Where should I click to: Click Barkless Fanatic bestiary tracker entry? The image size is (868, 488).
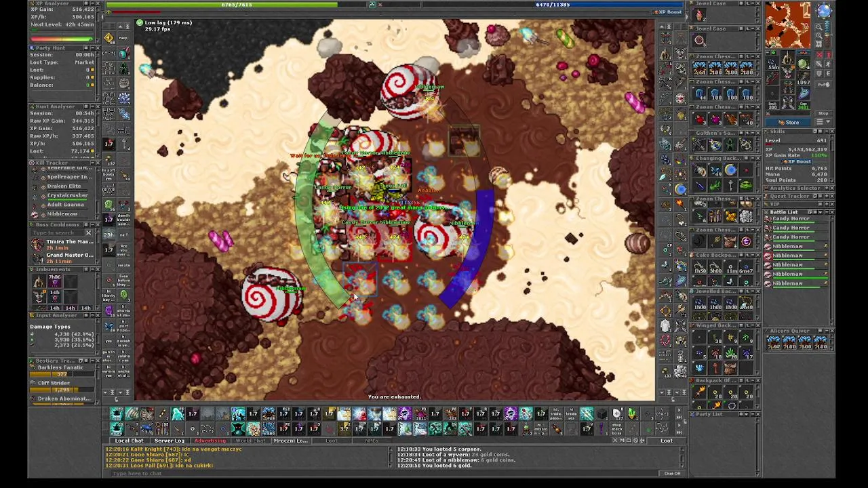(x=62, y=370)
